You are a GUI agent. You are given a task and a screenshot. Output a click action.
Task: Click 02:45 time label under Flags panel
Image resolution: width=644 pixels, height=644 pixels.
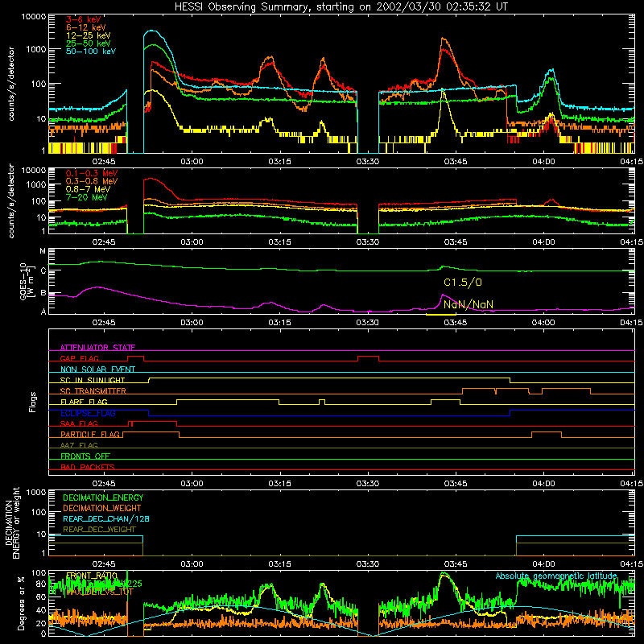(104, 484)
